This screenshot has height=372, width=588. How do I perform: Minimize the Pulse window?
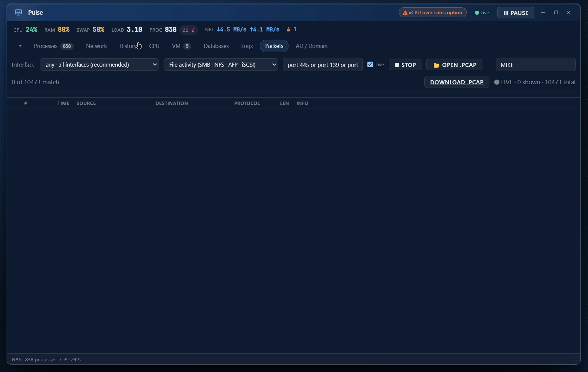(x=543, y=12)
